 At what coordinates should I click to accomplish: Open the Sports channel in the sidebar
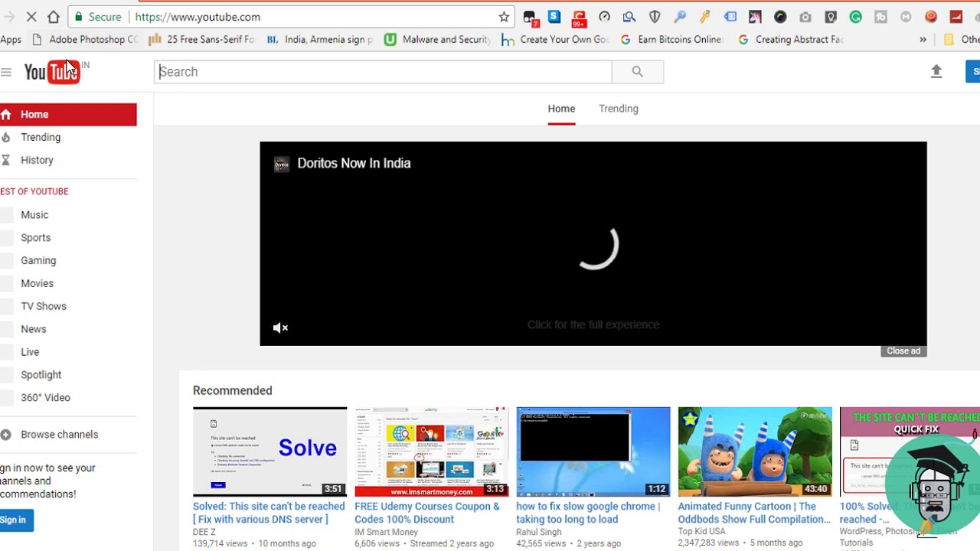click(x=35, y=238)
